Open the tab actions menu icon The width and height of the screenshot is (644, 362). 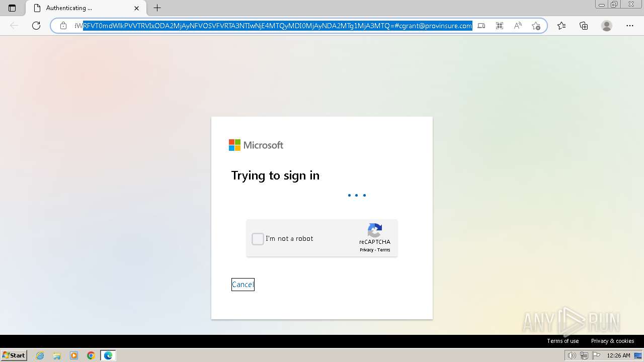[x=12, y=8]
